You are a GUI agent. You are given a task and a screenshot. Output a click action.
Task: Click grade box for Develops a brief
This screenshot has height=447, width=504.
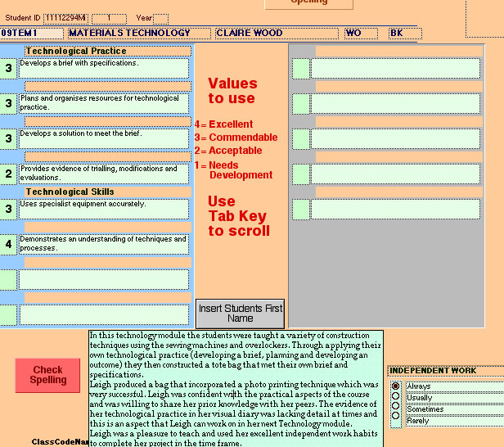coord(8,68)
